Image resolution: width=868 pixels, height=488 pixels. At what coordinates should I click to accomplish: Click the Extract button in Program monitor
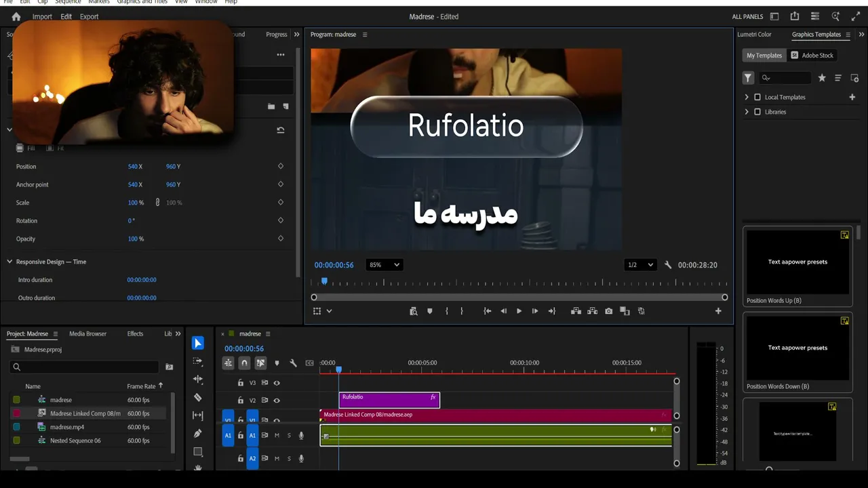coord(592,311)
